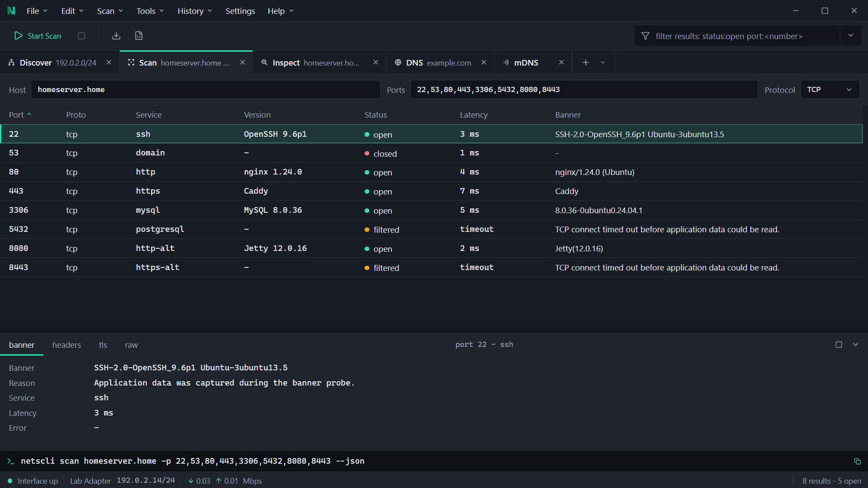Open the Protocol TCP dropdown

[x=830, y=89]
